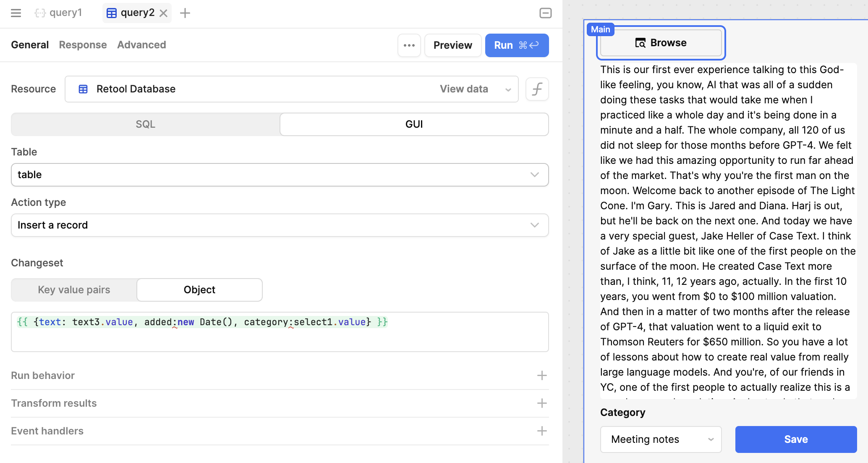Open the Table dropdown
The width and height of the screenshot is (868, 463).
280,175
